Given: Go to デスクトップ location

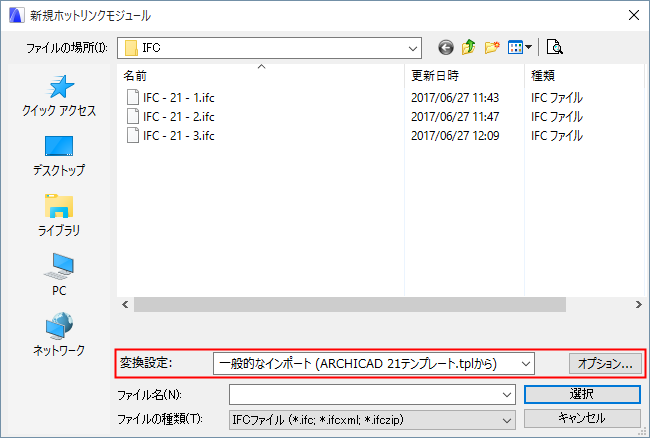Looking at the screenshot, I should pyautogui.click(x=59, y=156).
